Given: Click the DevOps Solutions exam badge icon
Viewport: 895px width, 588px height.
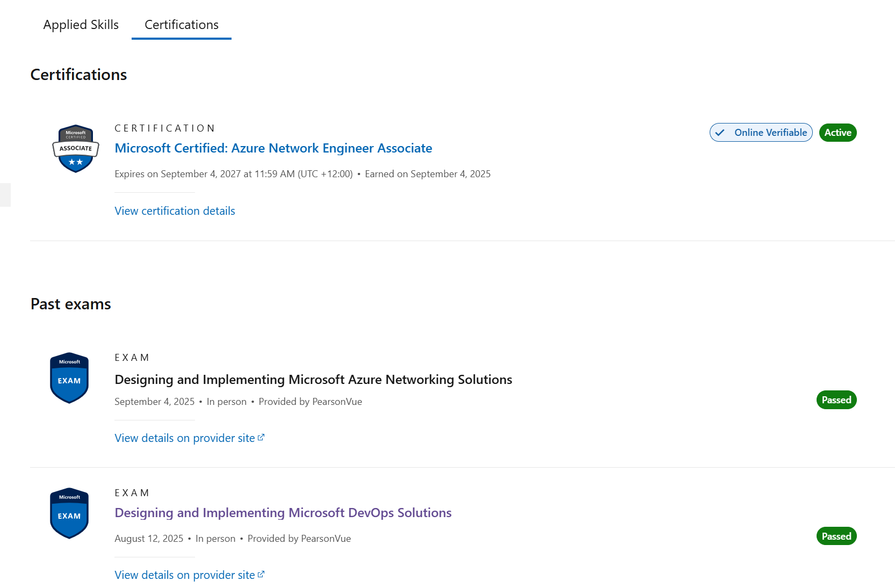Looking at the screenshot, I should tap(69, 513).
